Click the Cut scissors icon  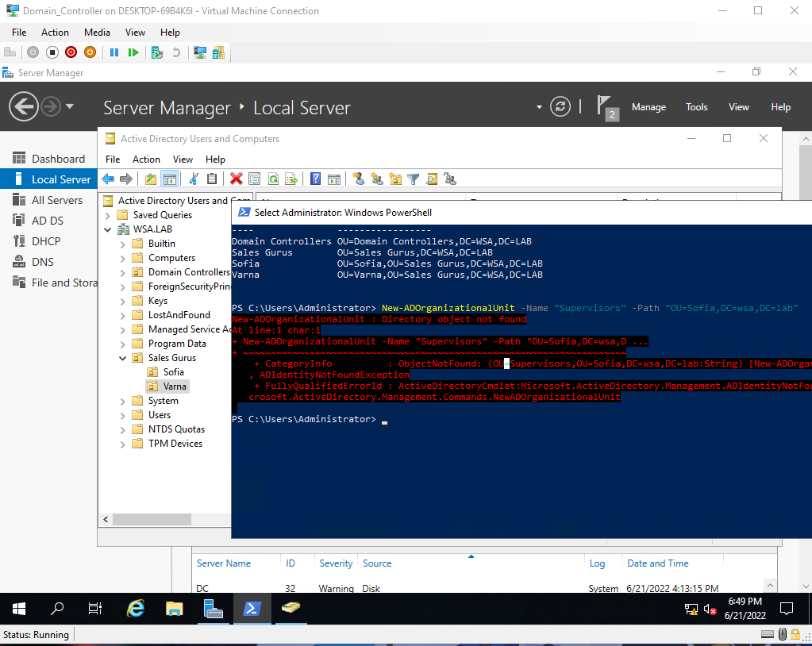(194, 179)
